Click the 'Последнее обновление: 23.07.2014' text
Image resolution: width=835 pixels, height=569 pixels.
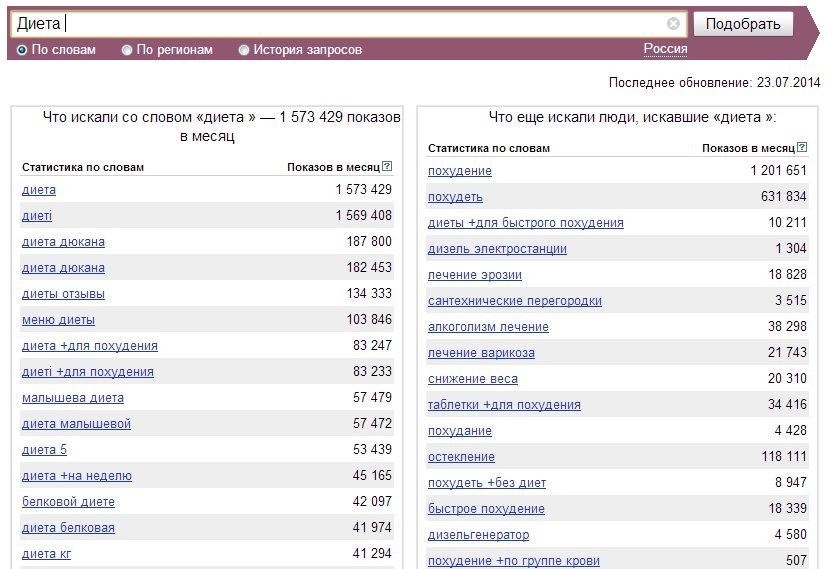714,83
